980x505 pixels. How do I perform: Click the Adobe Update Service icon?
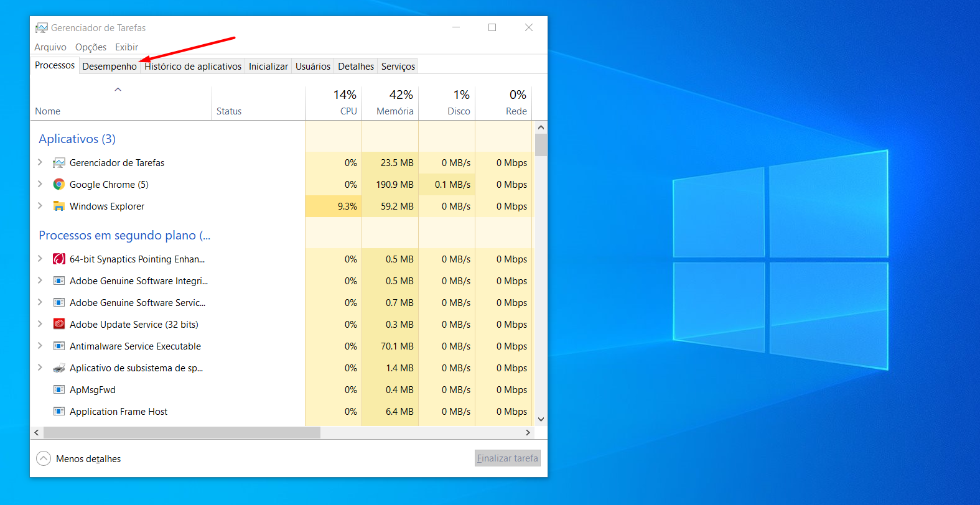click(59, 325)
